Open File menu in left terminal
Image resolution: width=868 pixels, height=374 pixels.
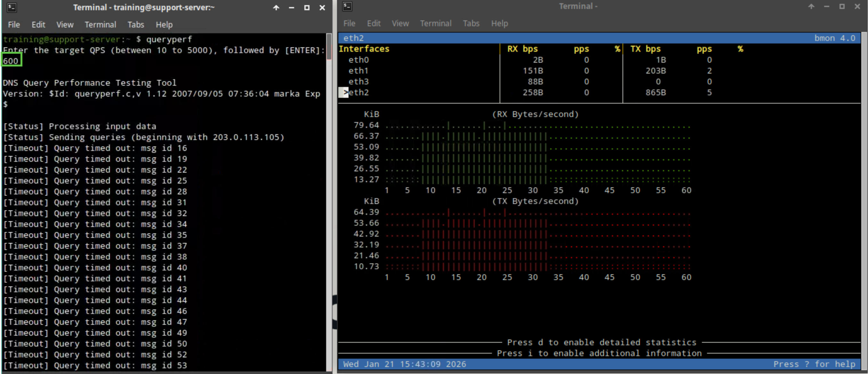(x=14, y=25)
